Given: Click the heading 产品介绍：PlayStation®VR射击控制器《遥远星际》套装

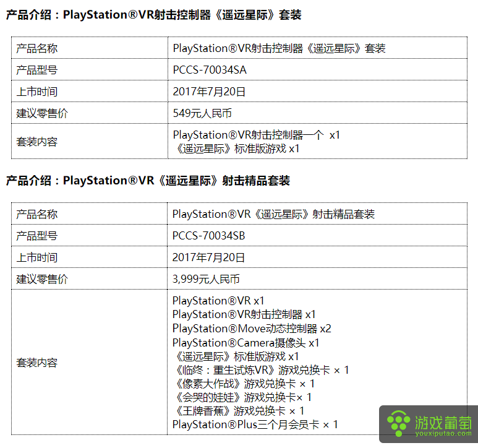Looking at the screenshot, I should (153, 15).
